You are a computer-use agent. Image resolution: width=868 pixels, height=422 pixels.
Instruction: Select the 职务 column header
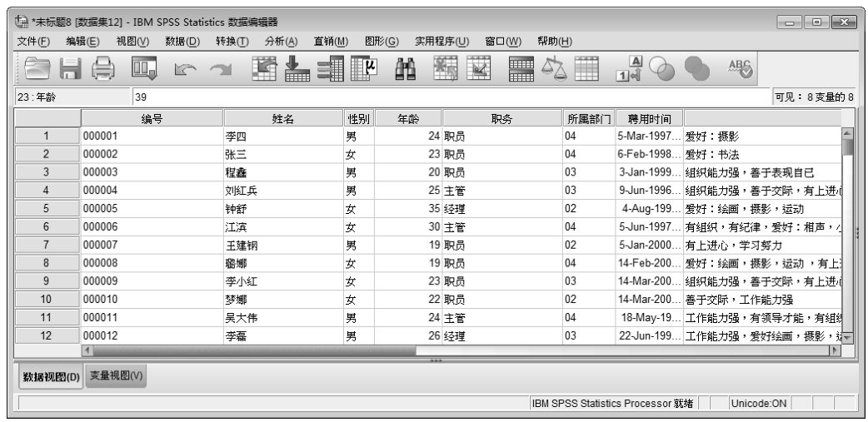tap(502, 119)
